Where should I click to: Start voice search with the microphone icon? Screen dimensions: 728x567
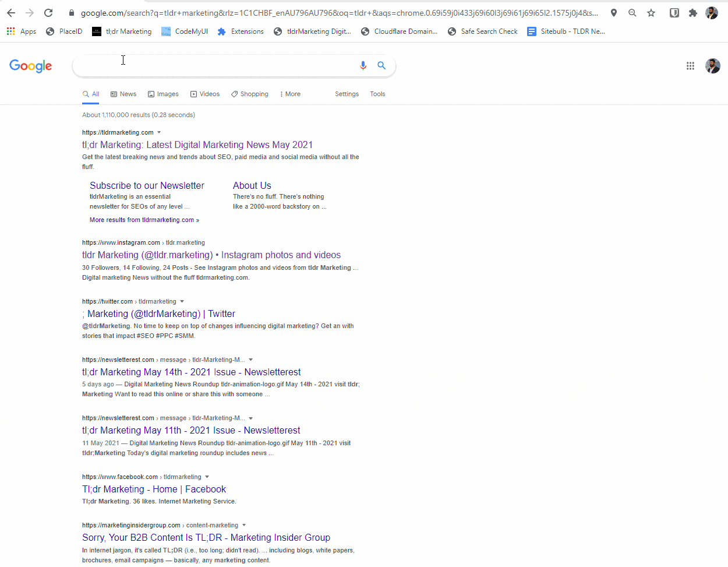point(363,66)
